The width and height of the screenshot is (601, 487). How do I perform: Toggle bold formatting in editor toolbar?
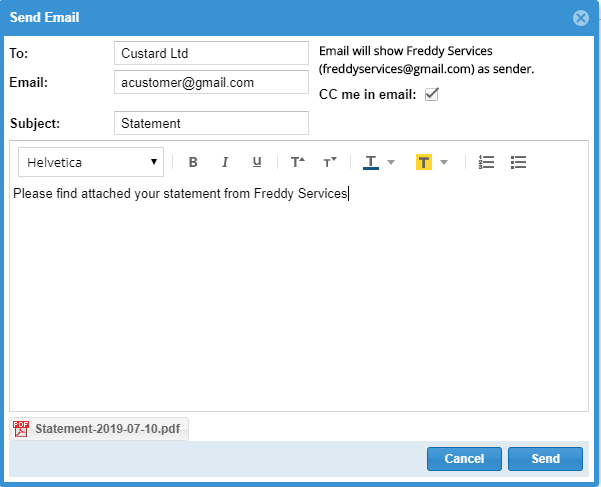(x=193, y=162)
